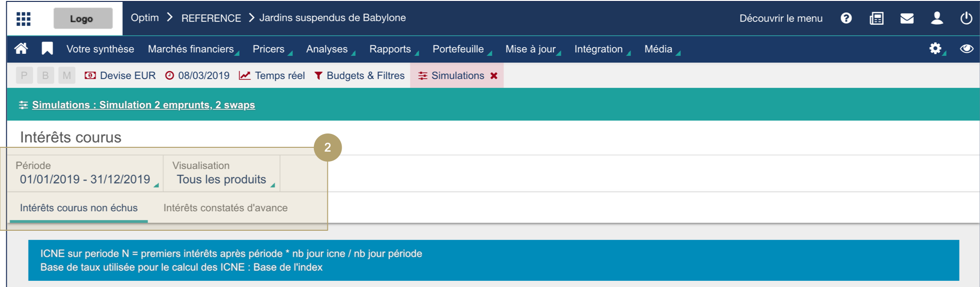Select the Simulations tab
This screenshot has width=980, height=287.
tap(457, 75)
